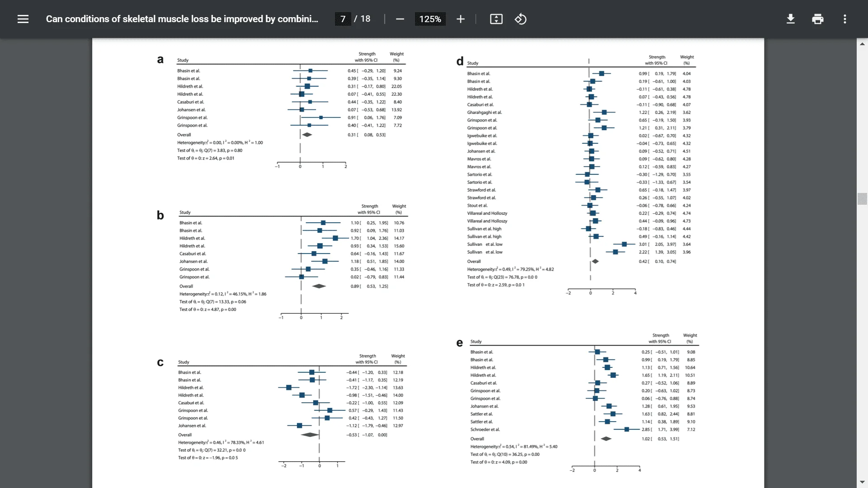868x488 pixels.
Task: Click the zoom in plus button
Action: coord(460,19)
